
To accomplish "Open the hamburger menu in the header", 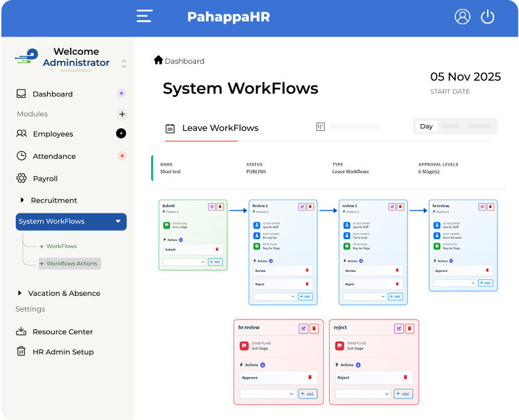I will tap(144, 17).
